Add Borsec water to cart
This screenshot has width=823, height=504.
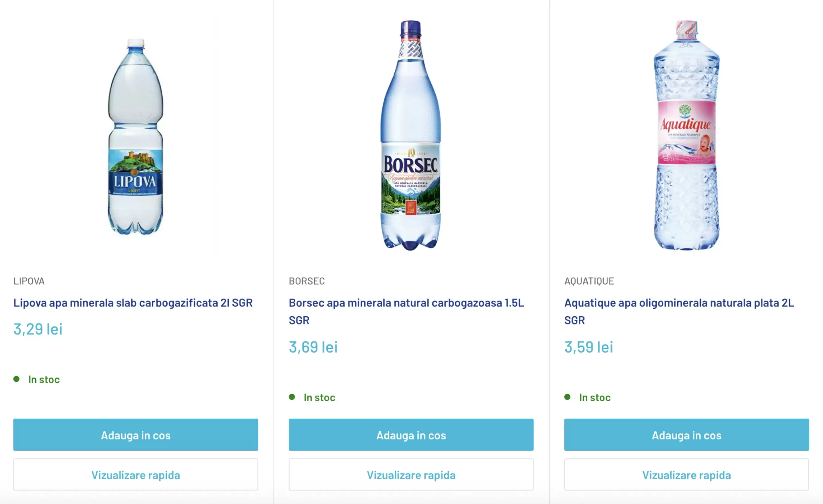411,435
